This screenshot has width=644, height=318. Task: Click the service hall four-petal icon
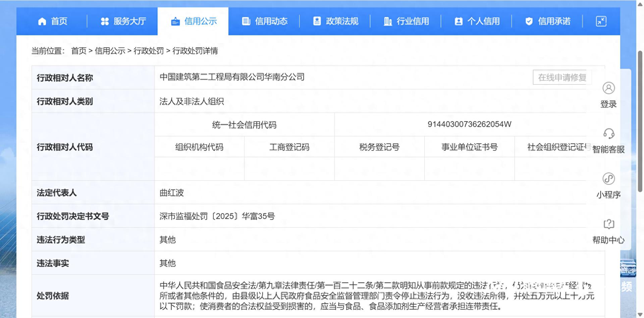coord(105,21)
